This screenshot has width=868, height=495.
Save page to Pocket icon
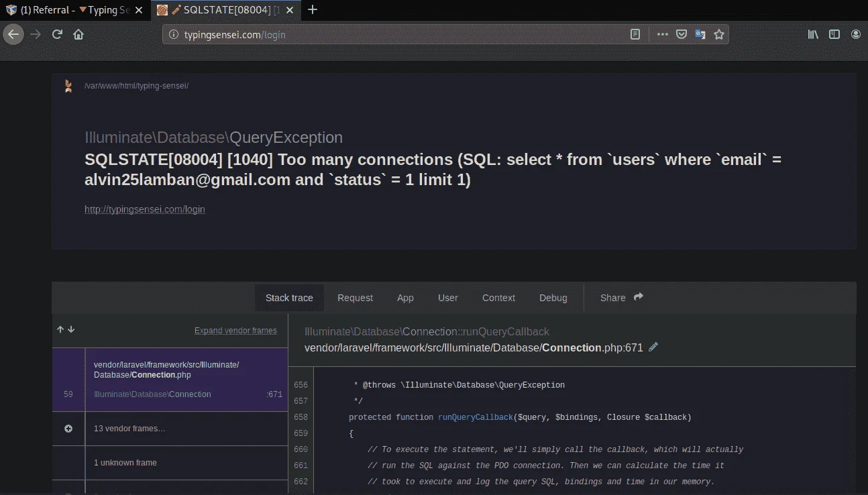point(681,34)
